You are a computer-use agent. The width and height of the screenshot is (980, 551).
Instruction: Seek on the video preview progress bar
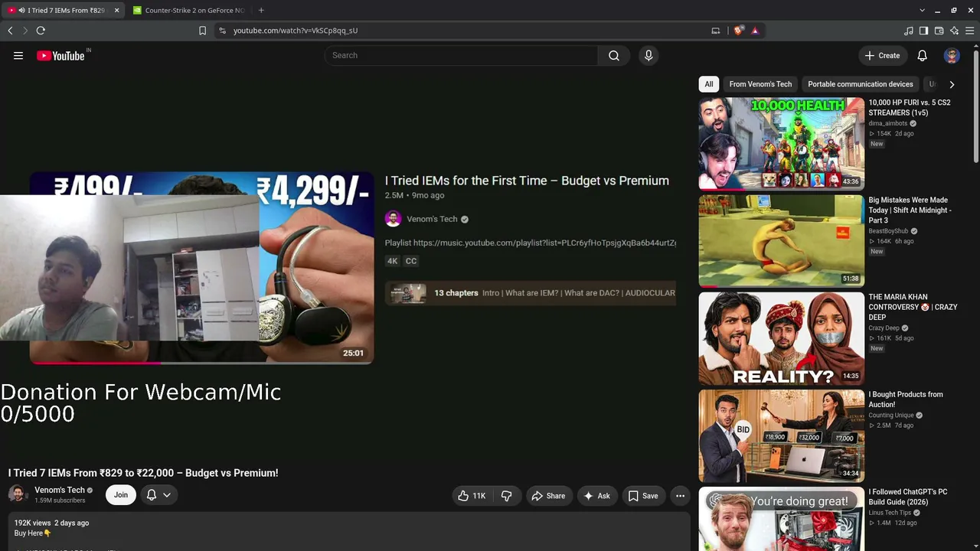[x=201, y=362]
